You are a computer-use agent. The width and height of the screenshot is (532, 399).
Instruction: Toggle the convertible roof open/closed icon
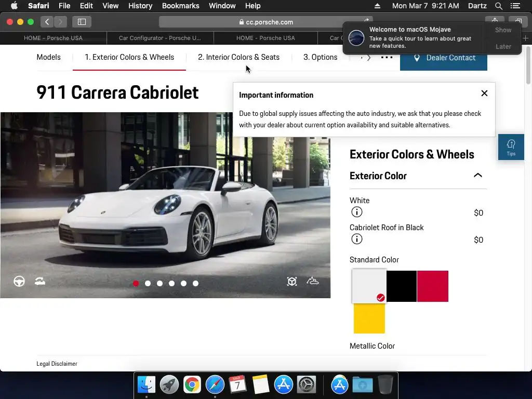coord(39,281)
